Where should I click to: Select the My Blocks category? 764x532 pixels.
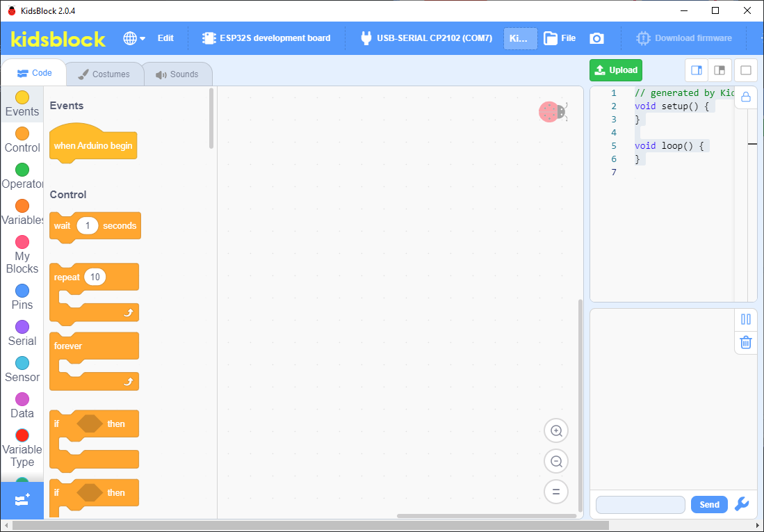click(22, 255)
